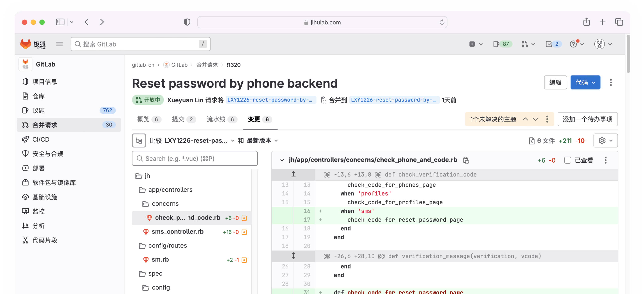The image size is (644, 294).
Task: Jump to previous unresolved thread
Action: tap(525, 119)
